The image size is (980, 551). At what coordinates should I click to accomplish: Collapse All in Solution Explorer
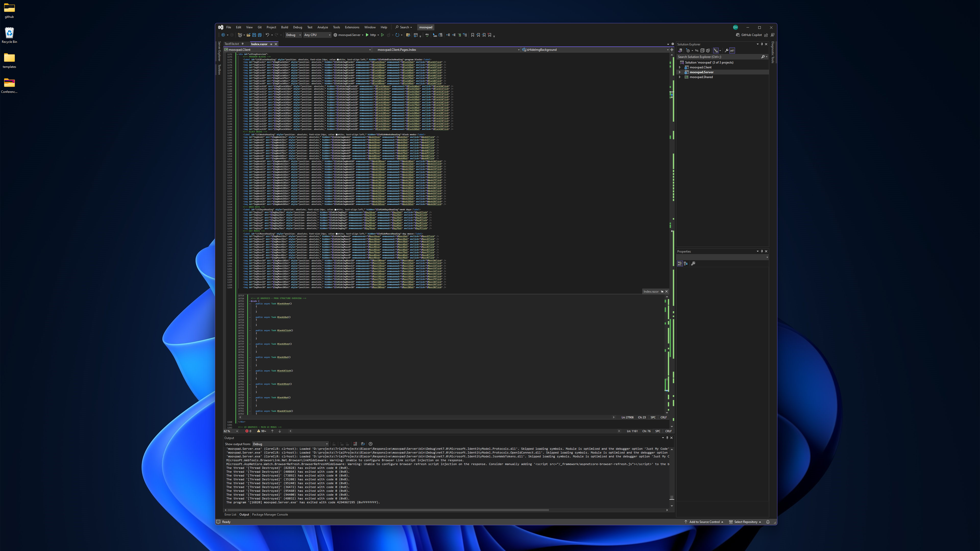point(703,51)
